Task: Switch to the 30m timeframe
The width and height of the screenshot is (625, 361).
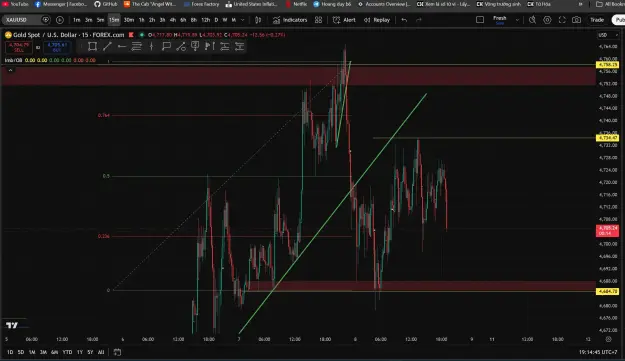Action: (x=129, y=20)
